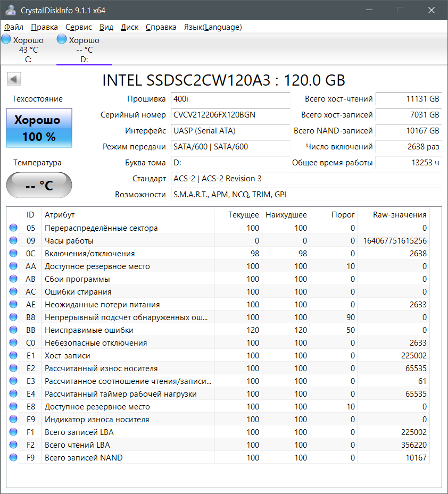448x494 pixels.
Task: Click power-on hours value 13253 ч
Action: click(409, 163)
